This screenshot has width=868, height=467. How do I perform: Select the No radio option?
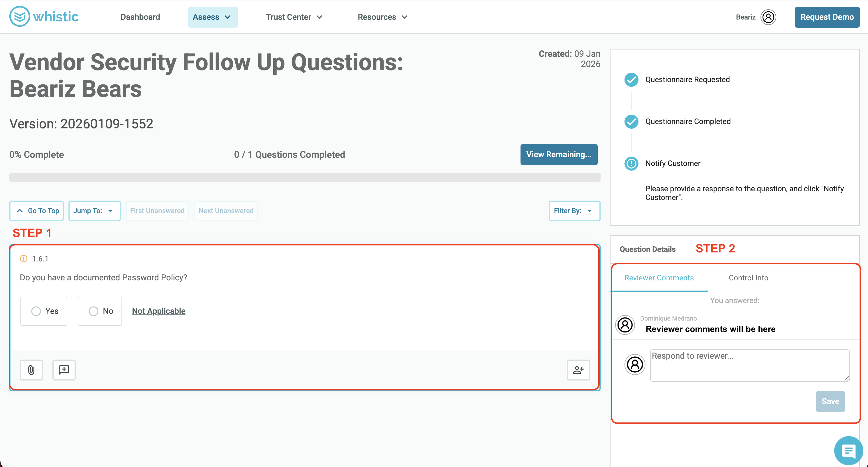click(100, 311)
